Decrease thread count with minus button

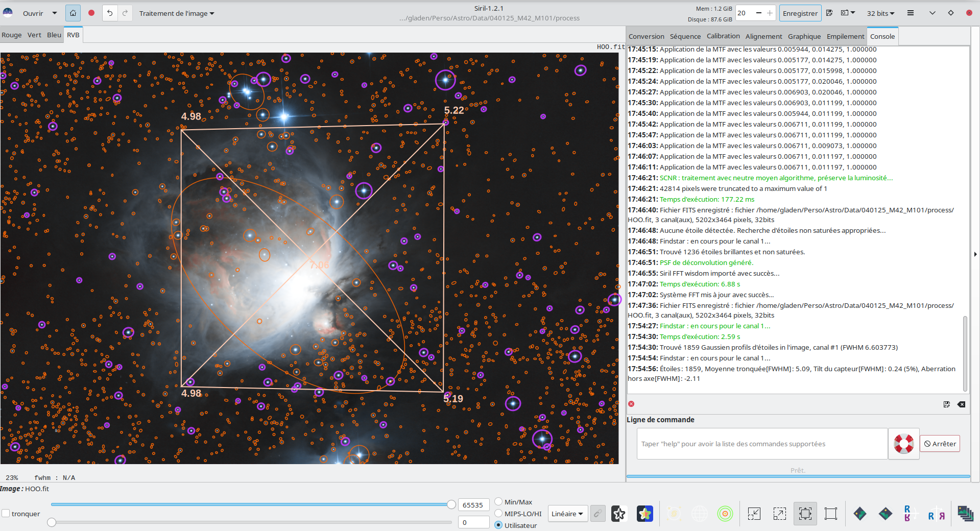tap(758, 13)
